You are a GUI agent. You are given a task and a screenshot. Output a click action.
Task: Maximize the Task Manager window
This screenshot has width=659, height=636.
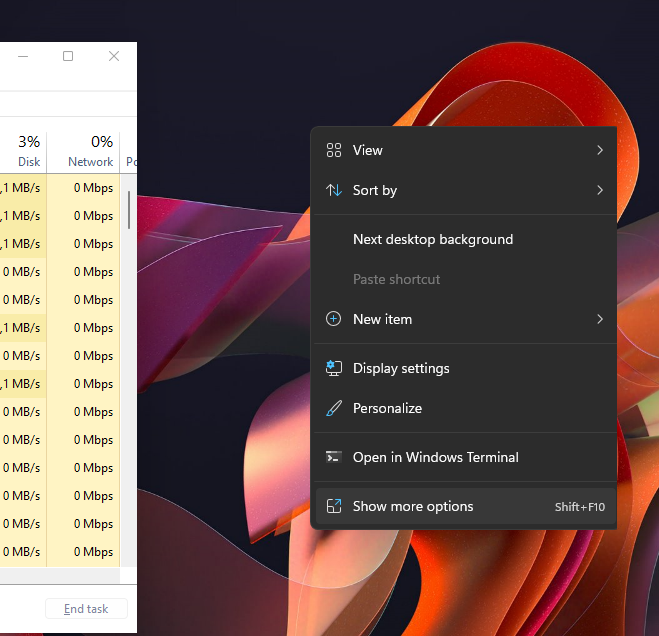68,56
